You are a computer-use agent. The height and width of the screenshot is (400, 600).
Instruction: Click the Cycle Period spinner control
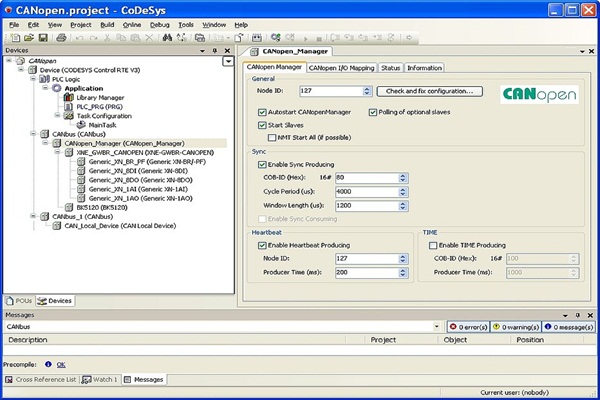402,191
